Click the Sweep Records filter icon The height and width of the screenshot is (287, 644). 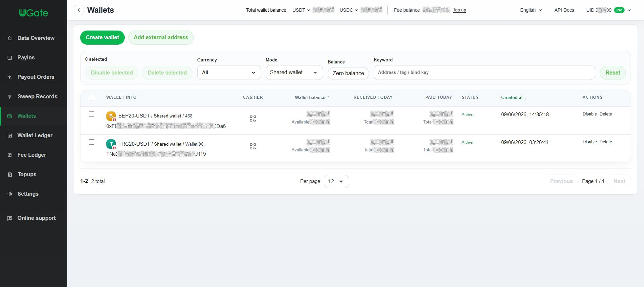pyautogui.click(x=10, y=97)
